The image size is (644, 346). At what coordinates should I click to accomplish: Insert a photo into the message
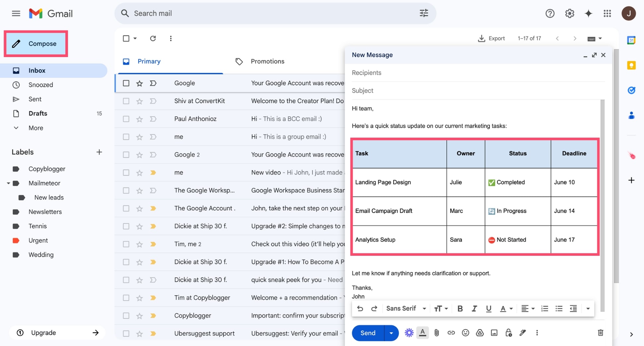494,333
